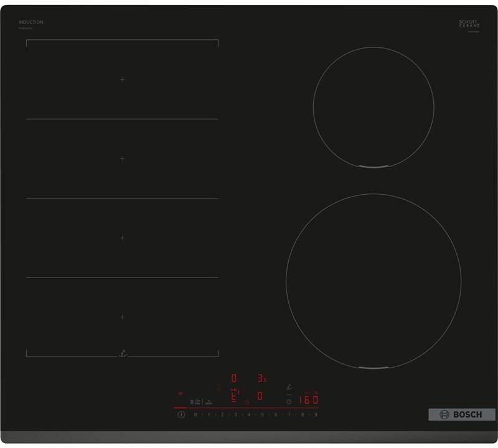Select power level 5 on the slider

262,414
